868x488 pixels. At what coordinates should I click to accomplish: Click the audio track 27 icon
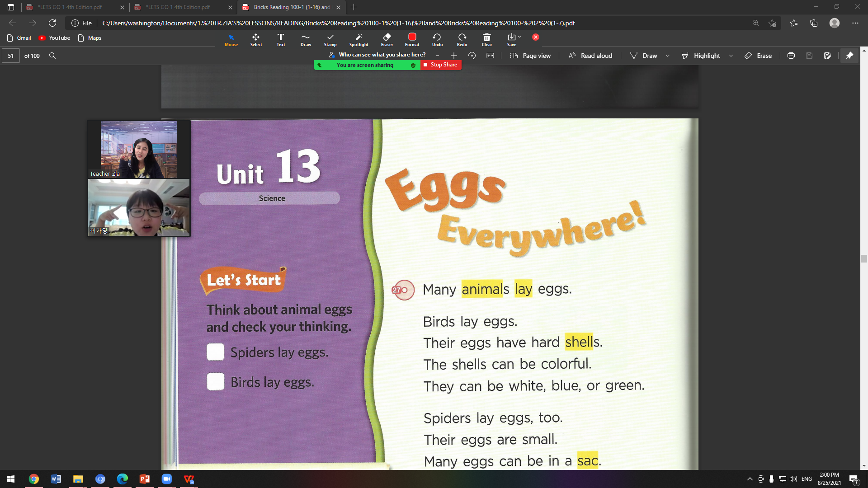[402, 290]
